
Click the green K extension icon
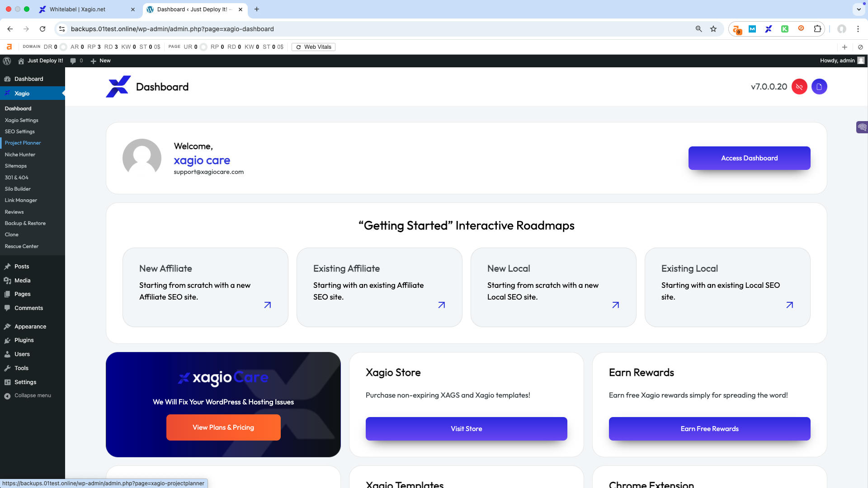coord(785,29)
